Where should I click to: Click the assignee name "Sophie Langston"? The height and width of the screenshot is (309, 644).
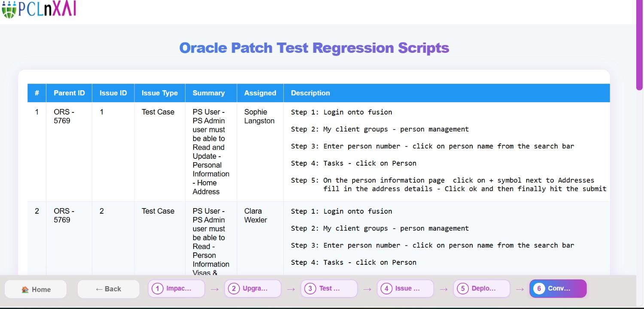tap(259, 116)
